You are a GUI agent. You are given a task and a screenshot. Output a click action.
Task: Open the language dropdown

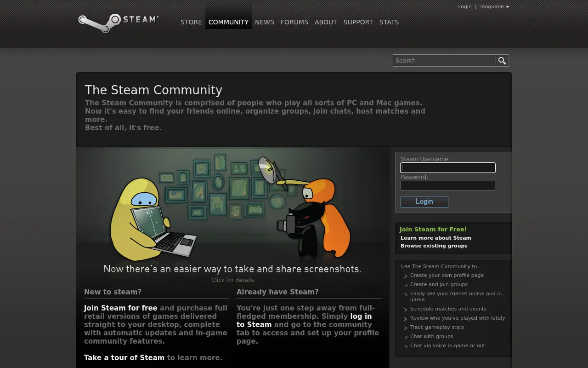[x=495, y=6]
